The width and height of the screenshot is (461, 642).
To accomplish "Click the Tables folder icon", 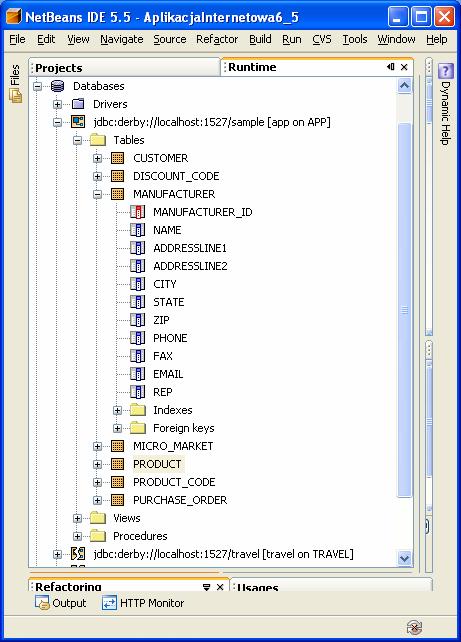I will pos(98,140).
